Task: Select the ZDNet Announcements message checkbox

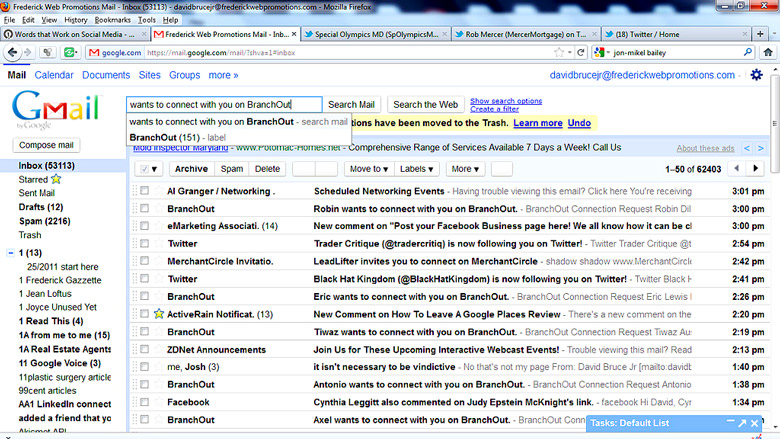Action: click(144, 350)
